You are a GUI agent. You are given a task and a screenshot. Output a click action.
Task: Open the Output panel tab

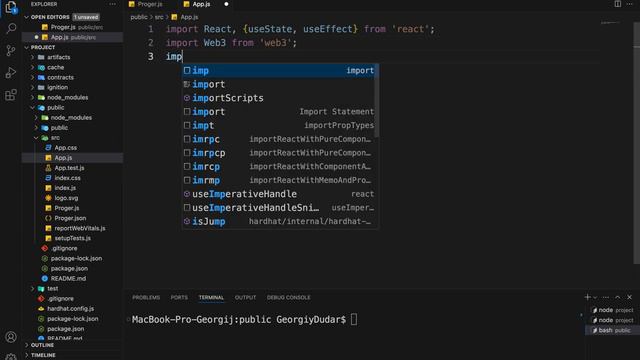point(245,298)
